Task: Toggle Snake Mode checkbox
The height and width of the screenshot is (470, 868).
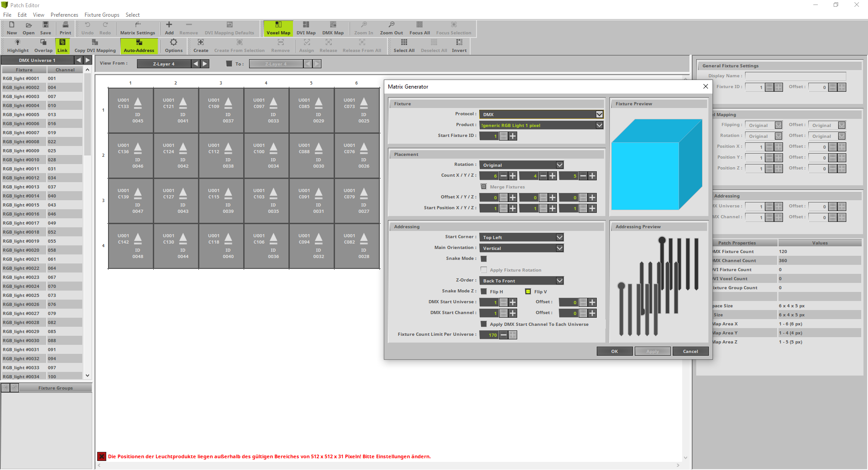Action: 484,258
